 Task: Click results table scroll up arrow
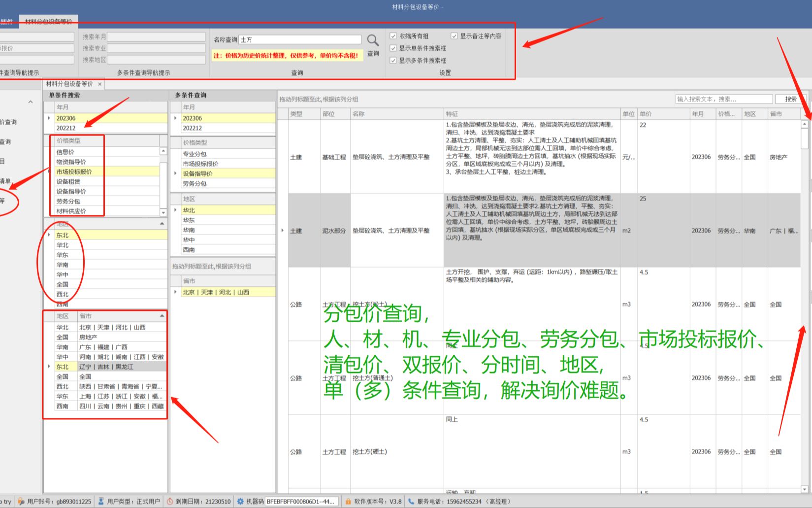805,125
